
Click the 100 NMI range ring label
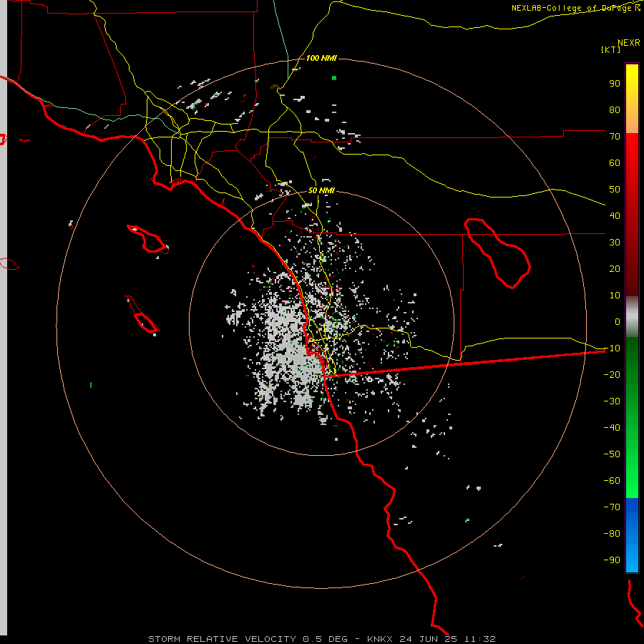[x=321, y=58]
